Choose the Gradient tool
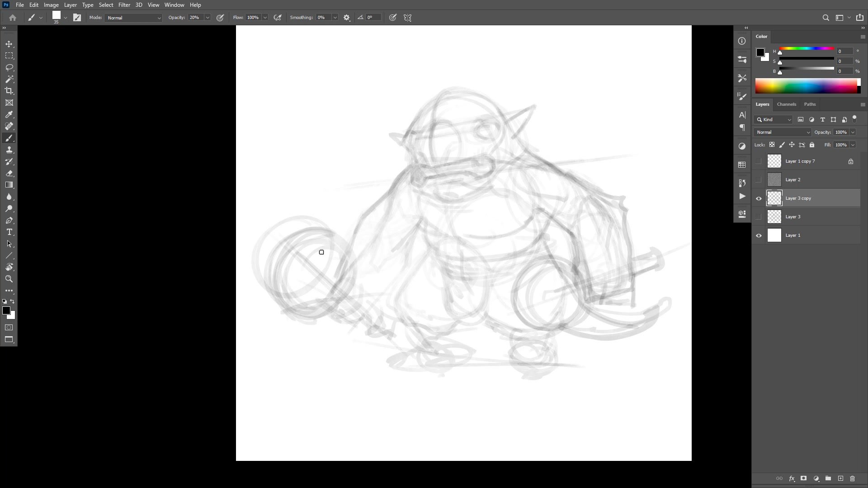 tap(9, 185)
